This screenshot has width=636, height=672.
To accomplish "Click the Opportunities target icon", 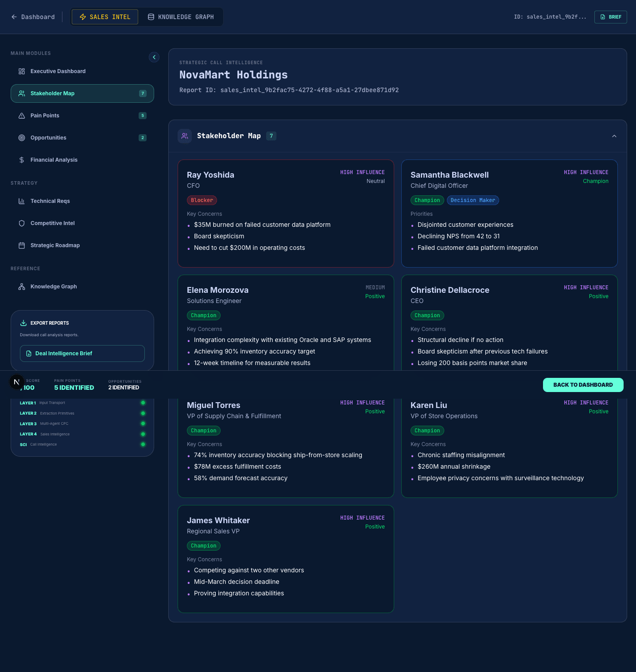I will (x=22, y=138).
